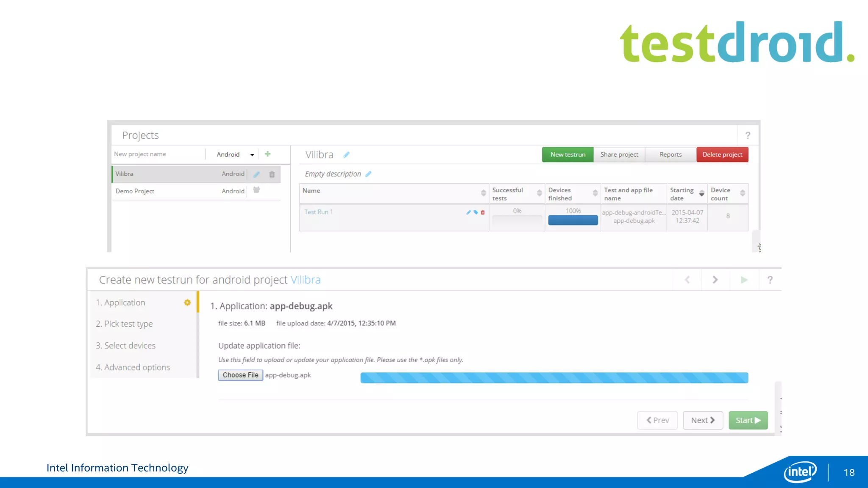Delete Vilibra via list trash icon

tap(272, 174)
